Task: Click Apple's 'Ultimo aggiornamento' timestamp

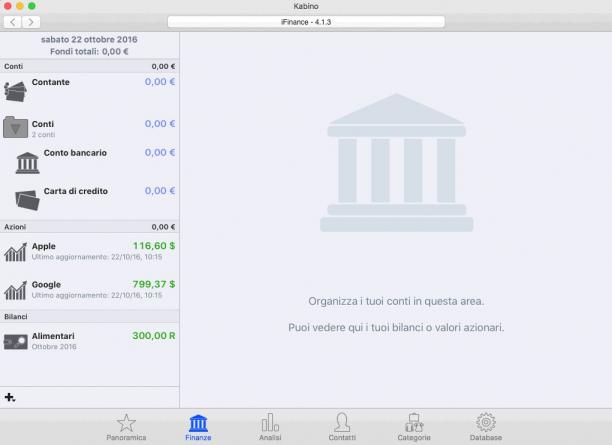Action: 97,257
